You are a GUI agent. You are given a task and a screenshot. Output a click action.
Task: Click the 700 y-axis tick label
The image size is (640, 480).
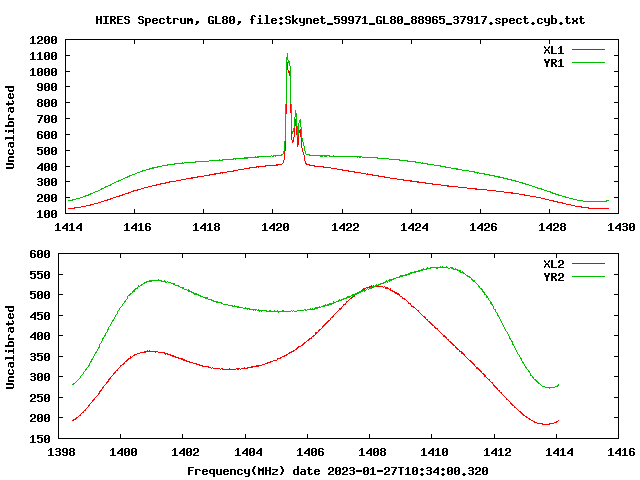pyautogui.click(x=47, y=119)
